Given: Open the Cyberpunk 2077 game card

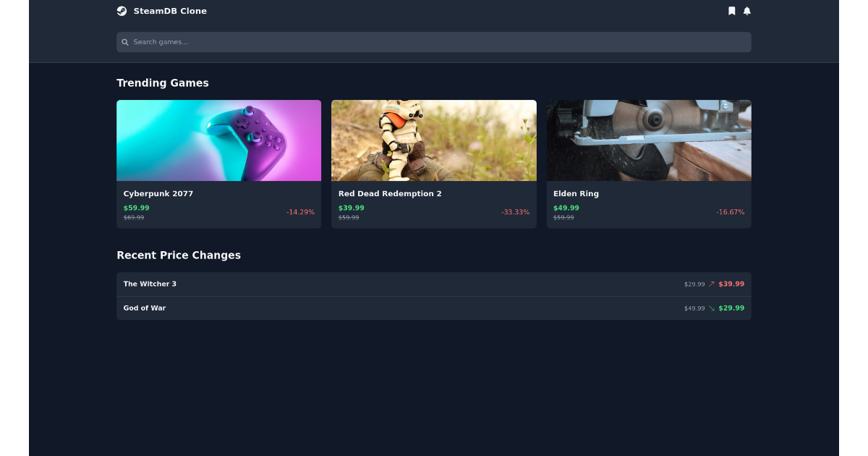Looking at the screenshot, I should [x=218, y=164].
